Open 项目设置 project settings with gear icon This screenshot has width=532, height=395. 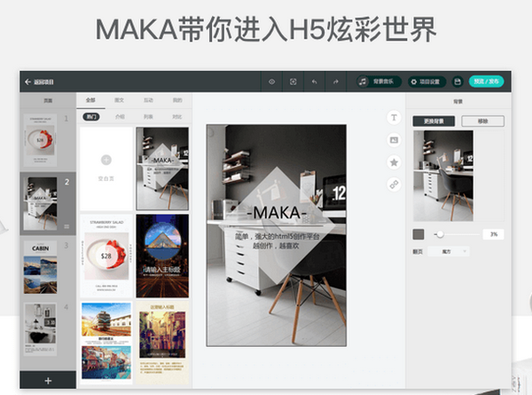click(x=427, y=82)
